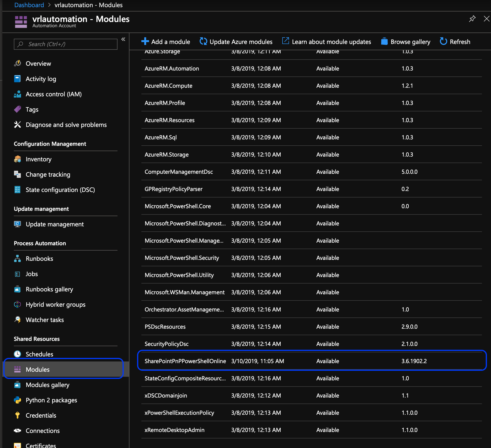Open Python 2 packages
Viewport: 491px width, 448px height.
point(51,400)
